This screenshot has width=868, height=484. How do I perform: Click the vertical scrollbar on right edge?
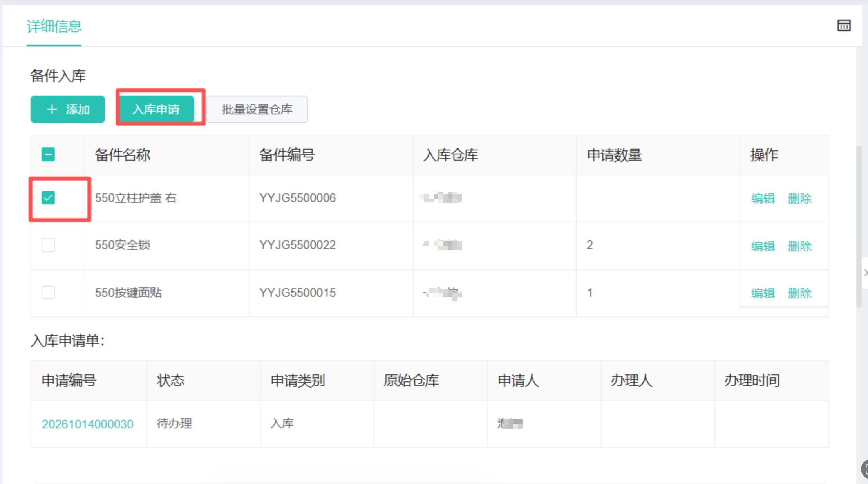859,227
